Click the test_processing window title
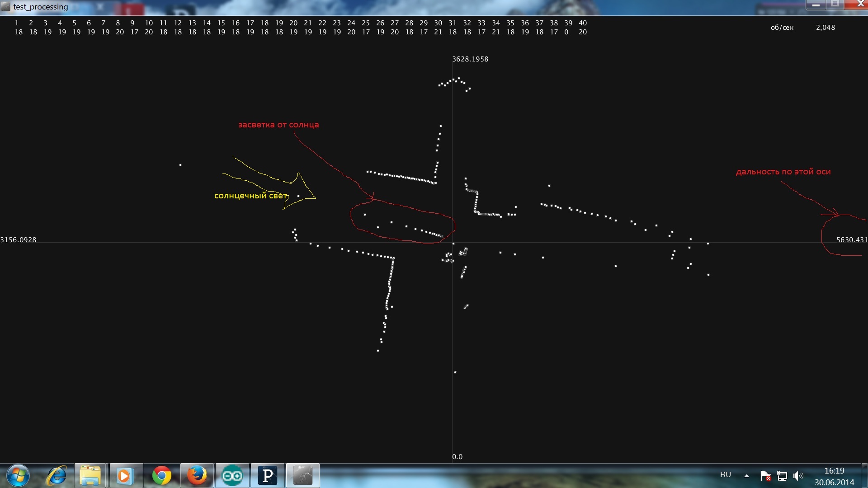The height and width of the screenshot is (488, 868). point(40,7)
